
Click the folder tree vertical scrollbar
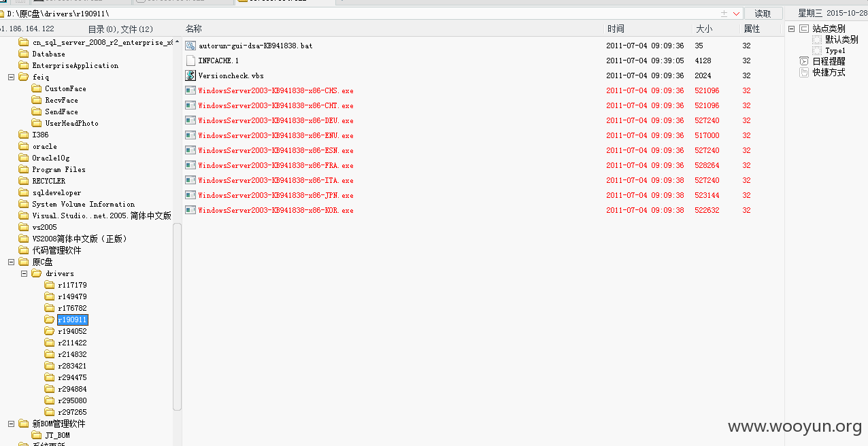[178, 316]
